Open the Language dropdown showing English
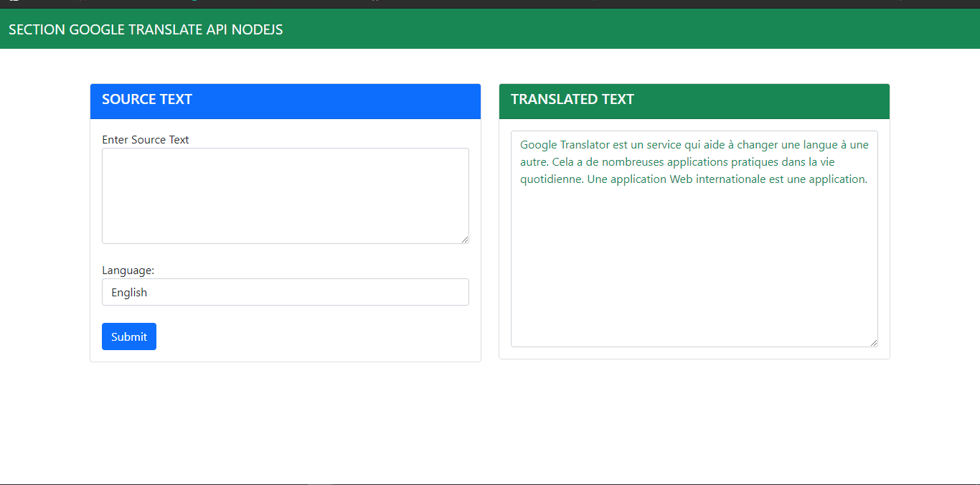Image resolution: width=980 pixels, height=485 pixels. pos(286,292)
